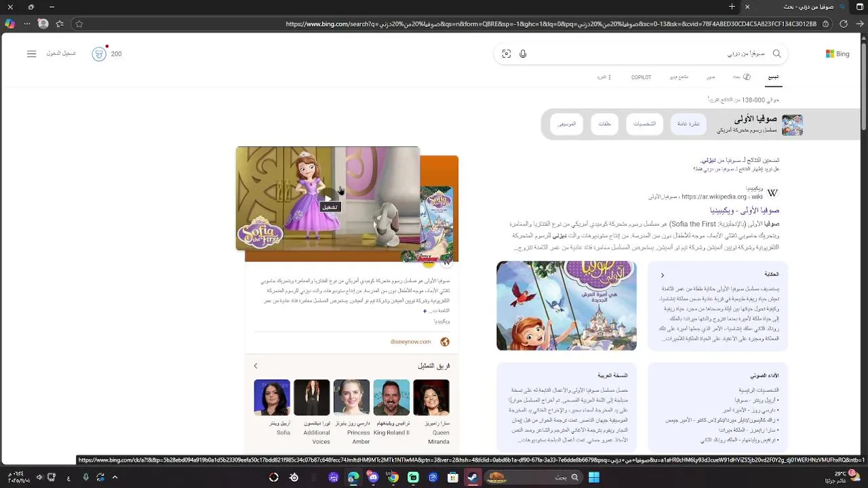The width and height of the screenshot is (868, 488).
Task: Click the globe icon beside disneynow.com
Action: pyautogui.click(x=445, y=342)
